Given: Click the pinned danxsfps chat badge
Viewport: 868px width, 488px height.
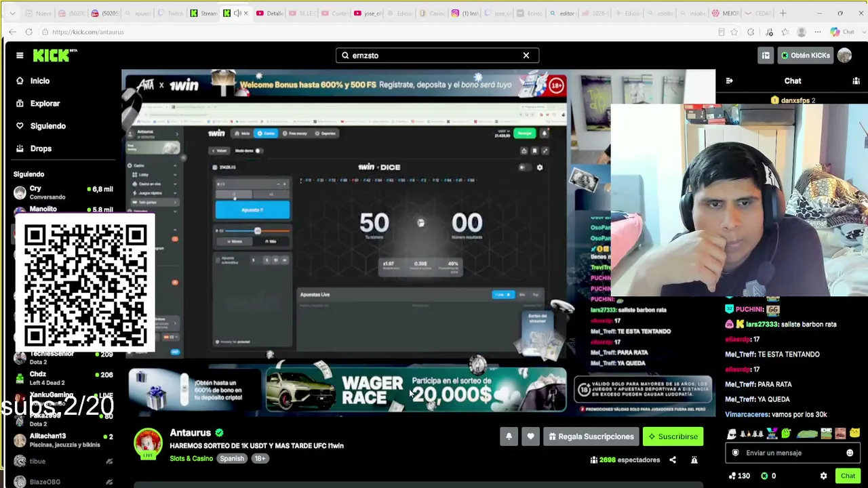Looking at the screenshot, I should [x=793, y=100].
